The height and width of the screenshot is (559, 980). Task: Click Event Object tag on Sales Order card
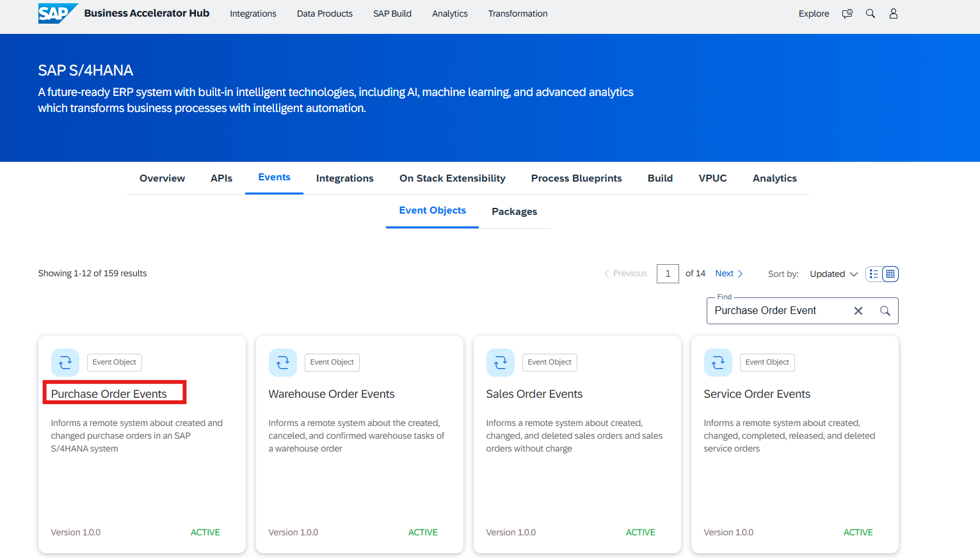click(x=550, y=363)
